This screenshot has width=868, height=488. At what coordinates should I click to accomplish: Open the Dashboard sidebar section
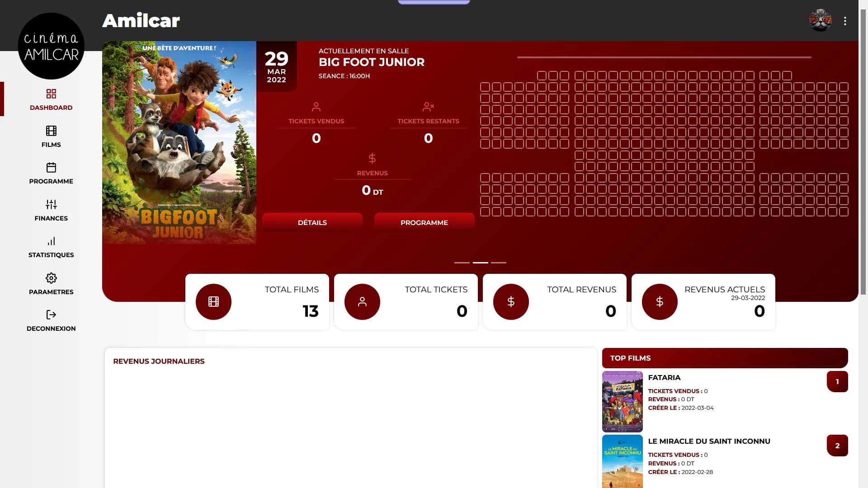[x=51, y=99]
